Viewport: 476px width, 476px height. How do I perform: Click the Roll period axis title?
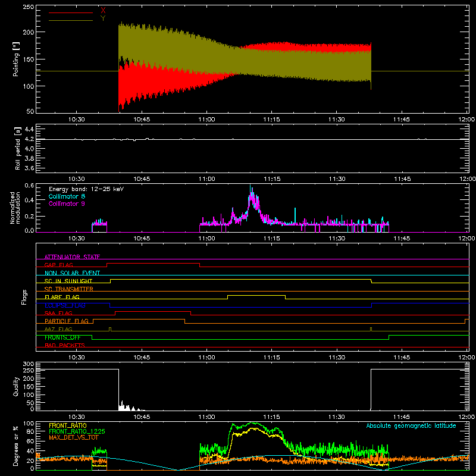(x=17, y=148)
